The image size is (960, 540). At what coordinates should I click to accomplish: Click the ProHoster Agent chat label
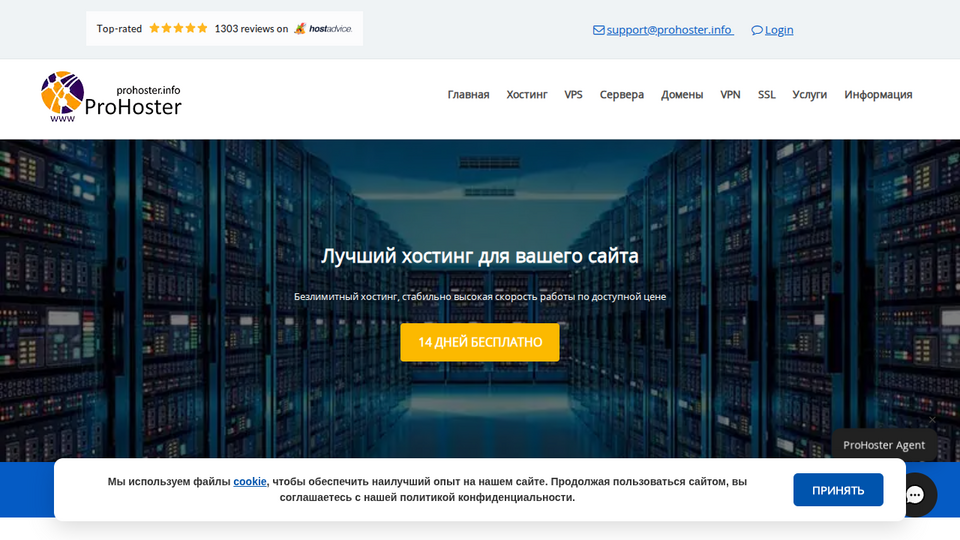883,445
